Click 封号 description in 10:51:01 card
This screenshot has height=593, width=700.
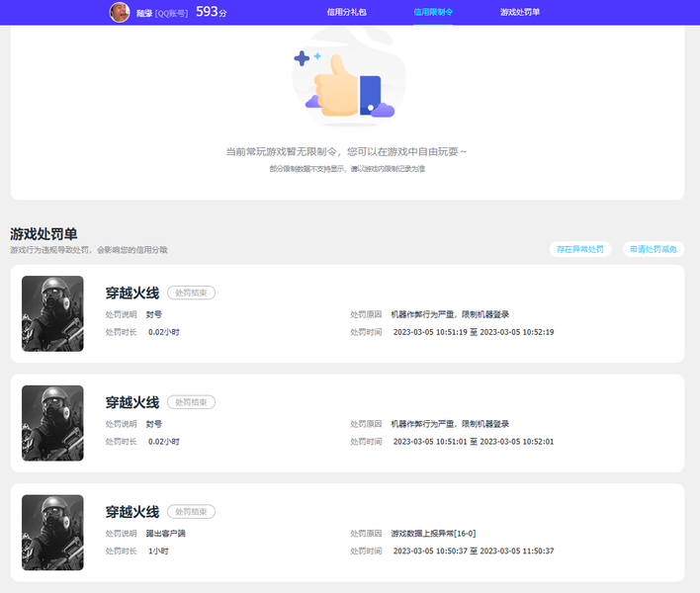pos(154,424)
